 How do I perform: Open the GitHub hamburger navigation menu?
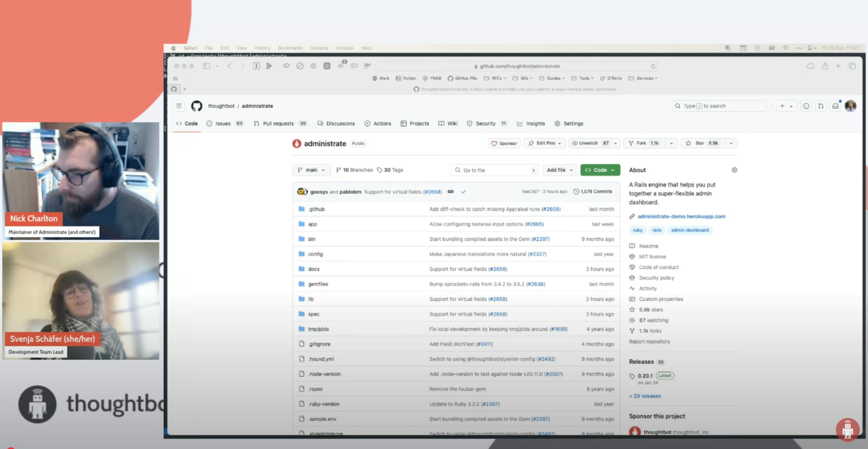click(x=179, y=106)
